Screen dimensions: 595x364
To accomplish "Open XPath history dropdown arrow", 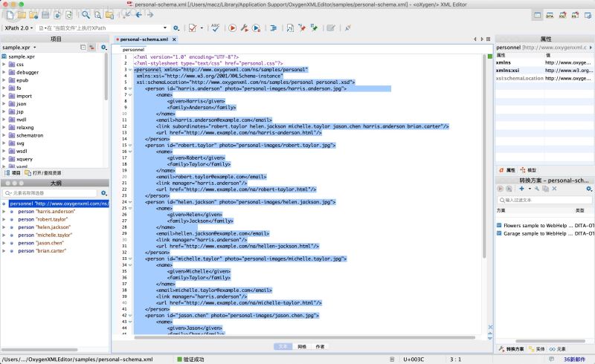I will pyautogui.click(x=165, y=27).
